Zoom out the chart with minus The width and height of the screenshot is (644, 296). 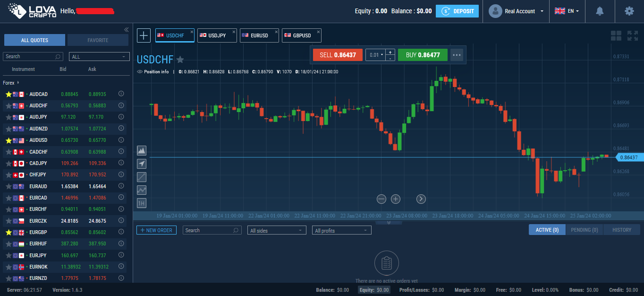381,199
